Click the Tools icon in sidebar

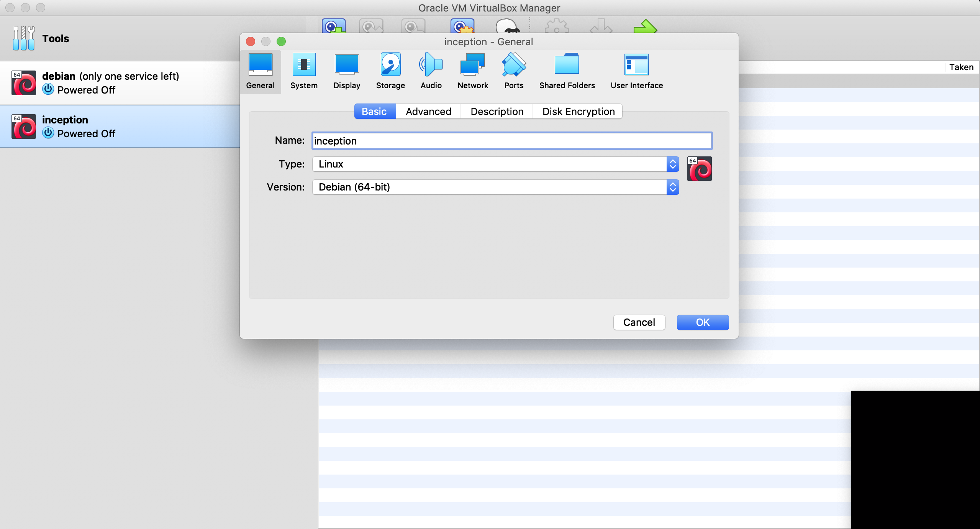click(x=24, y=38)
